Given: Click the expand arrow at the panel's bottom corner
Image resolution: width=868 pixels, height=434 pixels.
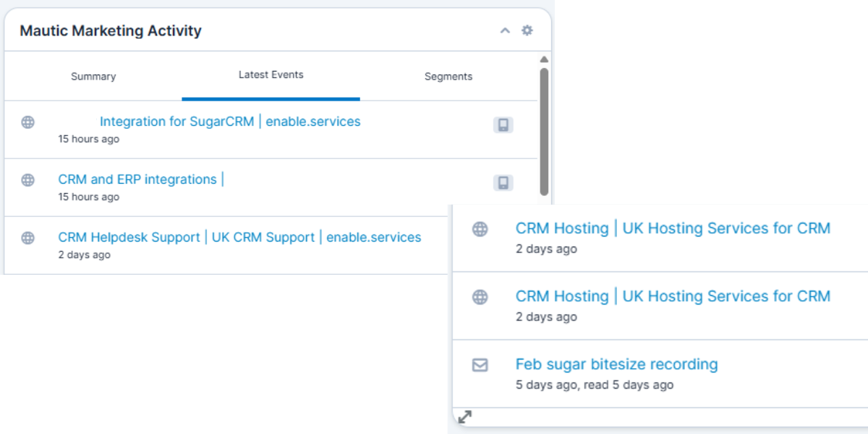Looking at the screenshot, I should click(x=464, y=416).
